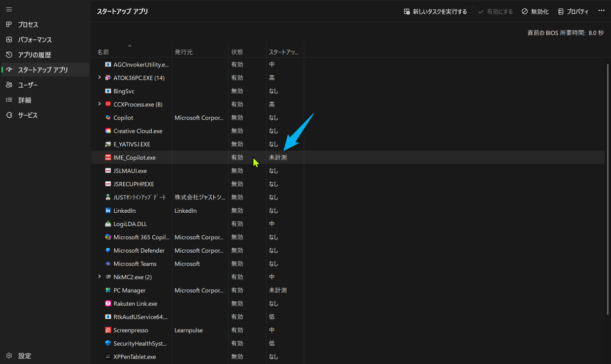Click the サービス puzzle icon
Screen dimensions: 611x364
(9, 115)
